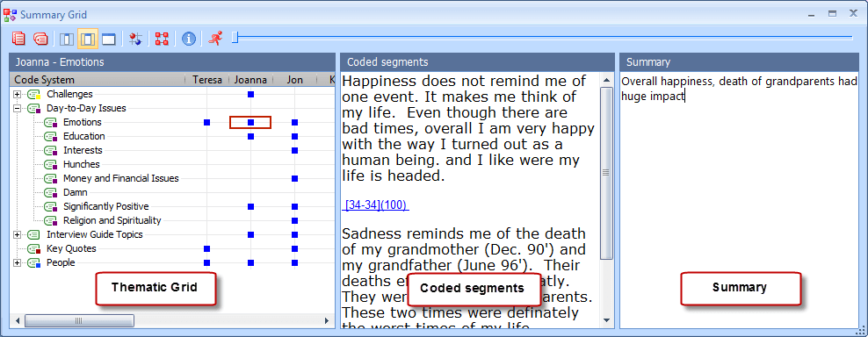This screenshot has height=337, width=868.
Task: Click the activated codes only toolbar icon
Action: pyautogui.click(x=40, y=39)
